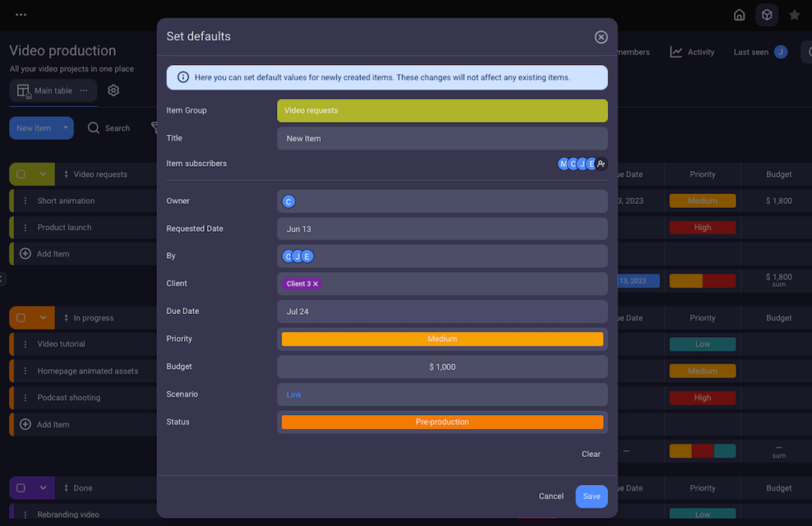The width and height of the screenshot is (812, 526).
Task: Click the Clear link in the dialog
Action: click(x=591, y=454)
